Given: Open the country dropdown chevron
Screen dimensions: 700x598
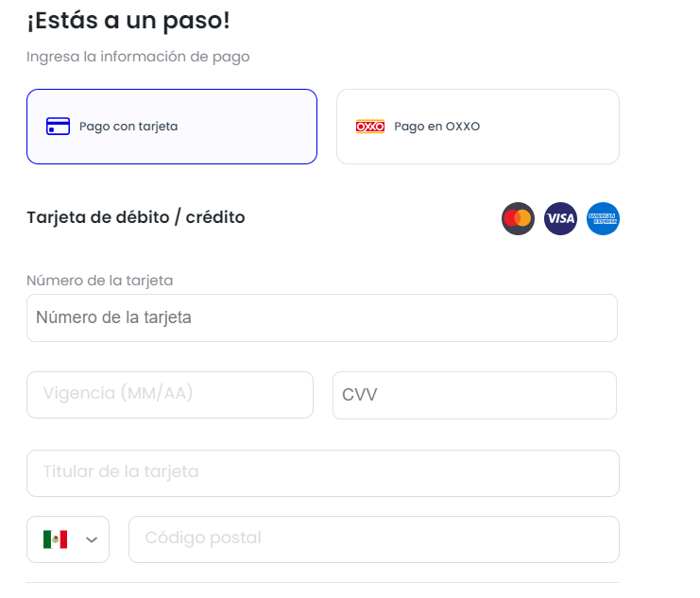Looking at the screenshot, I should (92, 539).
